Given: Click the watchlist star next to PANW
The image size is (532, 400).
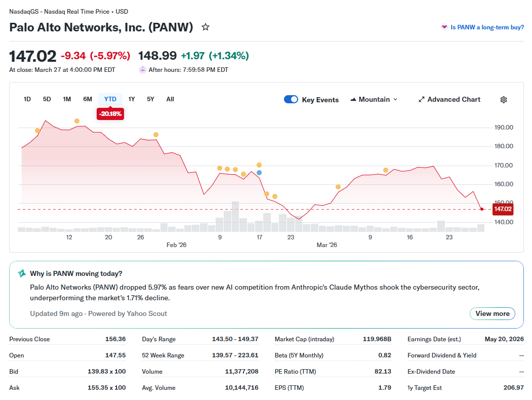Looking at the screenshot, I should coord(206,27).
